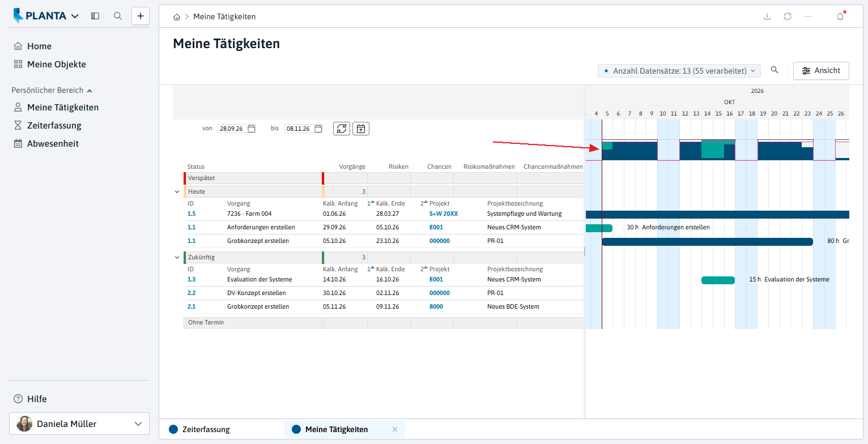Open the ID 2.2 link

(x=192, y=293)
